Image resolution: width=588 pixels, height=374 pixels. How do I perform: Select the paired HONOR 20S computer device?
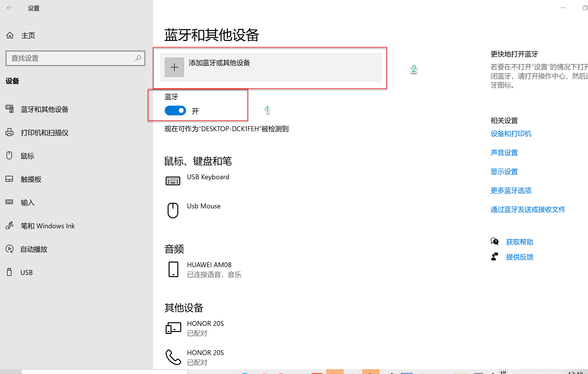click(173, 328)
